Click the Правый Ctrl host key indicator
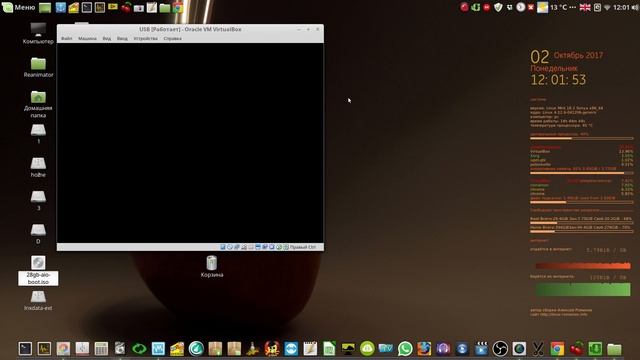640x360 pixels. pos(303,247)
